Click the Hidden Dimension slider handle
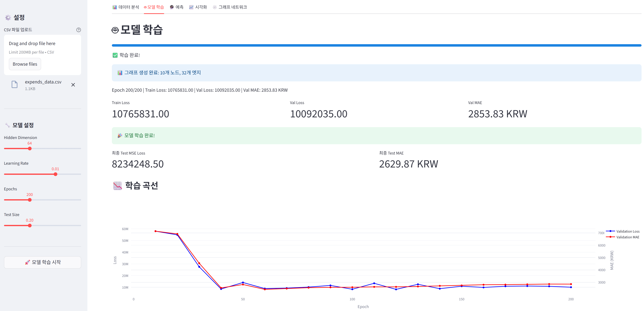 (x=30, y=149)
